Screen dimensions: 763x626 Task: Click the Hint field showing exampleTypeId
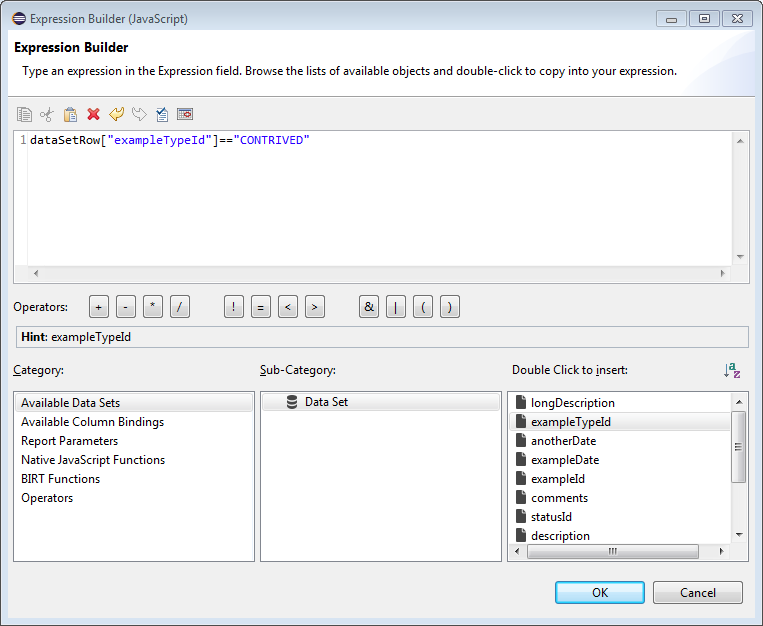pos(382,337)
